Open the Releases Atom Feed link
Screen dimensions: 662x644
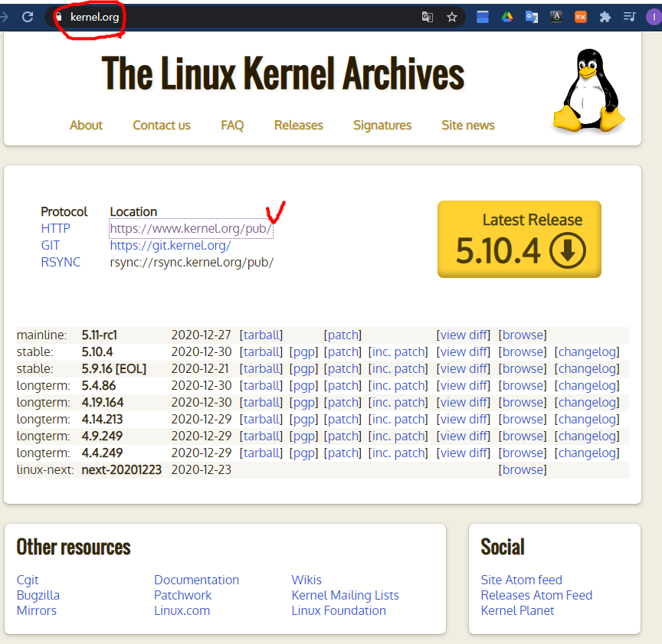[x=536, y=595]
